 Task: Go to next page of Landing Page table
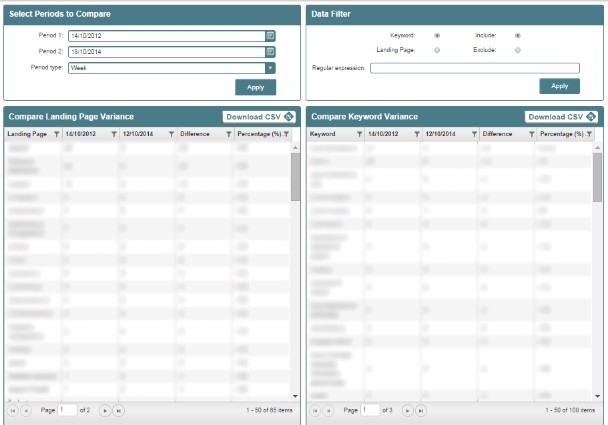point(105,411)
